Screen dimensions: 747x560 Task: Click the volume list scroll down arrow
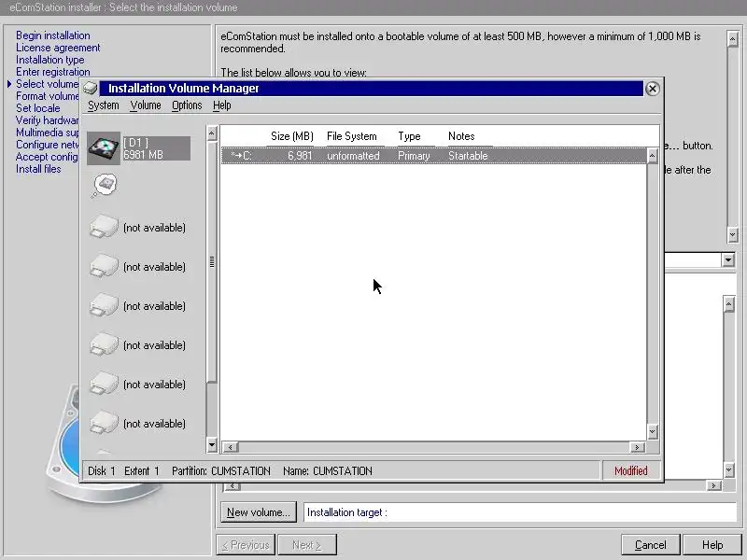[x=652, y=432]
